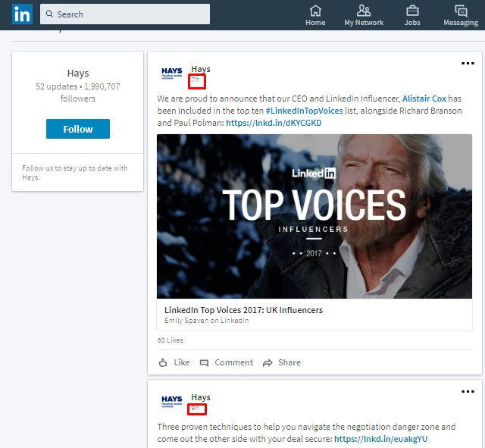The height and width of the screenshot is (448, 485).
Task: Click the Hays logo on second post
Action: [172, 402]
